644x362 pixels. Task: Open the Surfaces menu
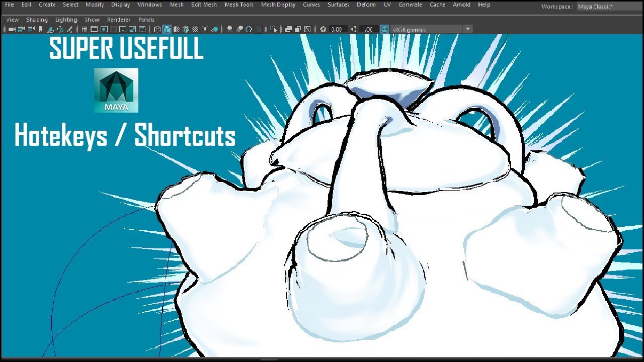[x=338, y=5]
